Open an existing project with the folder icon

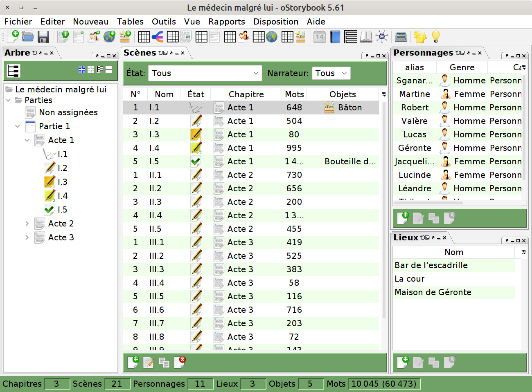[x=28, y=37]
